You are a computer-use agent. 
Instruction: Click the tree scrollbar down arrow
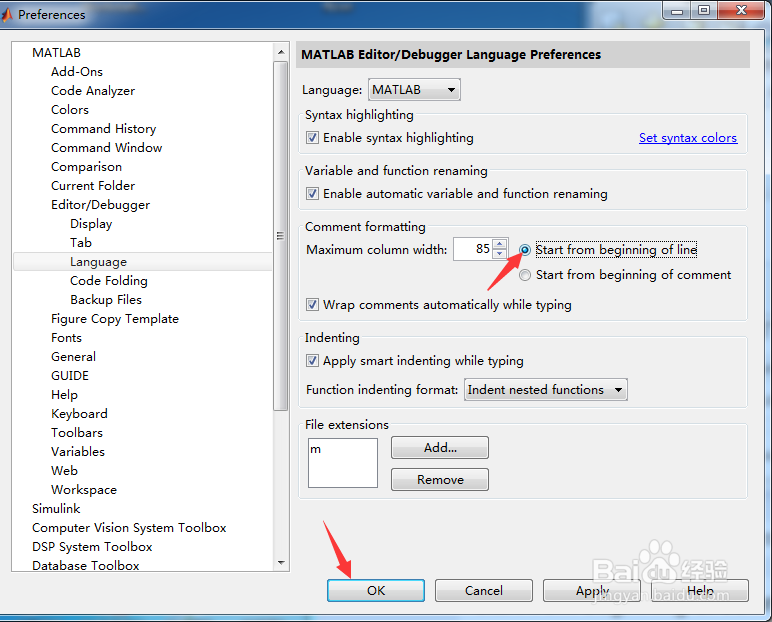281,562
